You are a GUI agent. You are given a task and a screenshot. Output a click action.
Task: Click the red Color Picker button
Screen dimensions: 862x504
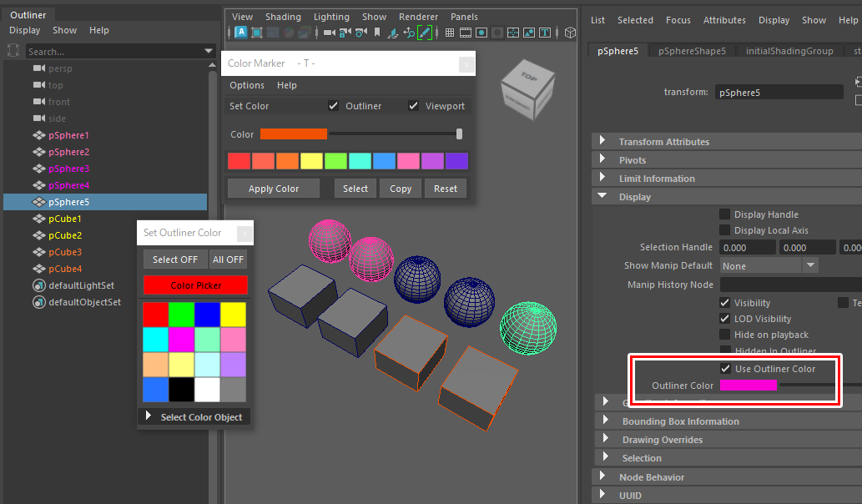[196, 285]
